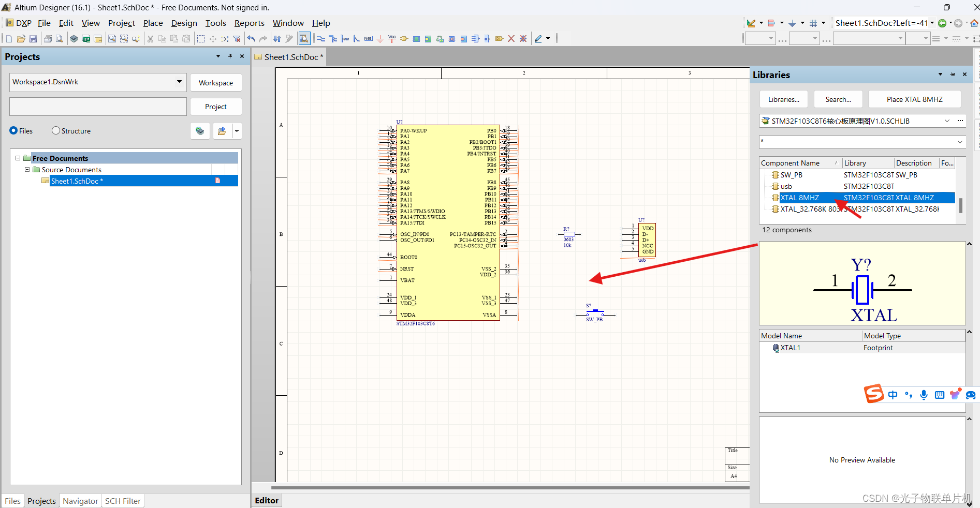Open the Reports menu

pyautogui.click(x=250, y=23)
